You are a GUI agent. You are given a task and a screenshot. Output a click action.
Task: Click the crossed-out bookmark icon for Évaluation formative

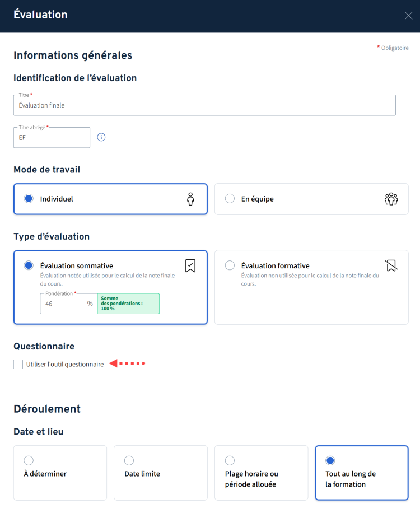pyautogui.click(x=391, y=265)
